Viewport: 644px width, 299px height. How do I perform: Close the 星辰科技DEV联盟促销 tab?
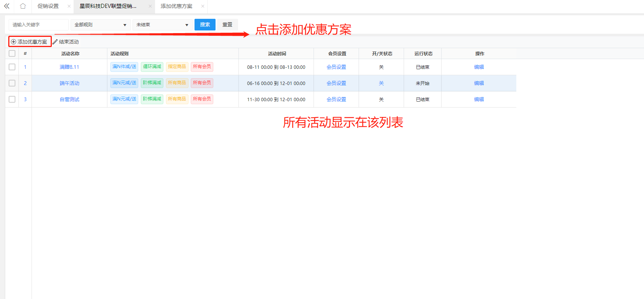point(150,6)
